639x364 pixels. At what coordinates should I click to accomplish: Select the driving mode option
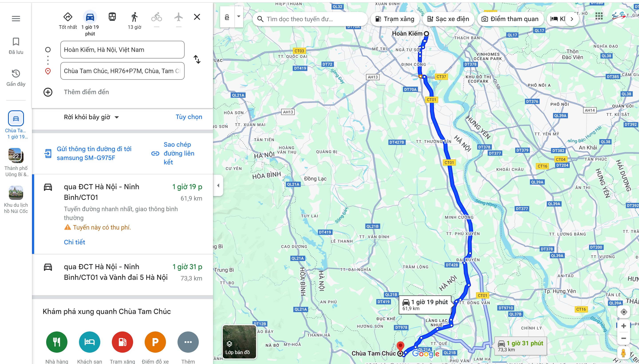click(90, 17)
